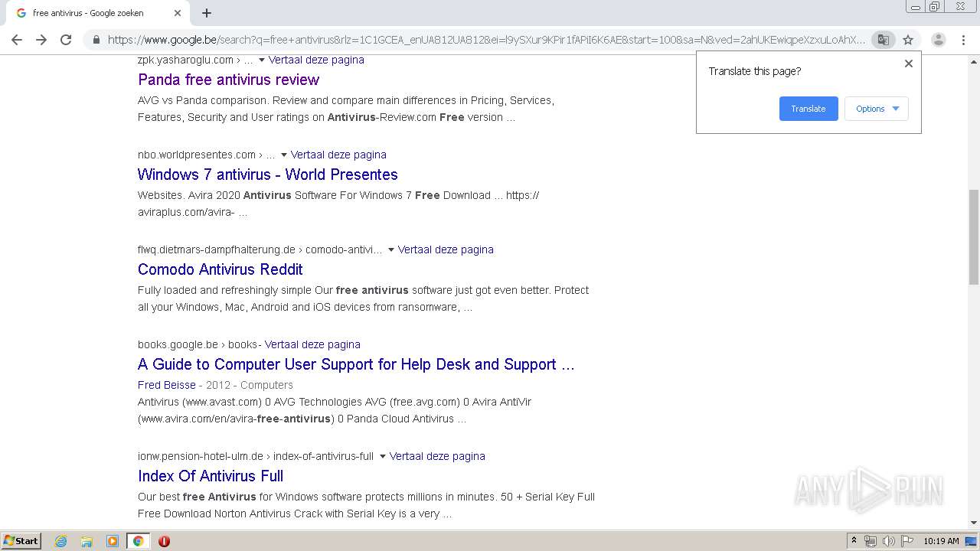The image size is (980, 551).
Task: Open network tray icon
Action: [871, 541]
